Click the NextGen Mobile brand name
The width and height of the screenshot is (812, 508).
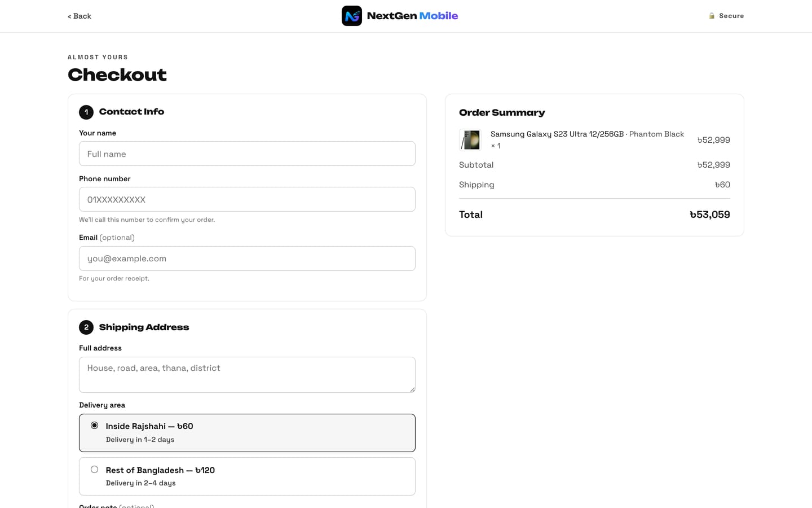tap(412, 16)
